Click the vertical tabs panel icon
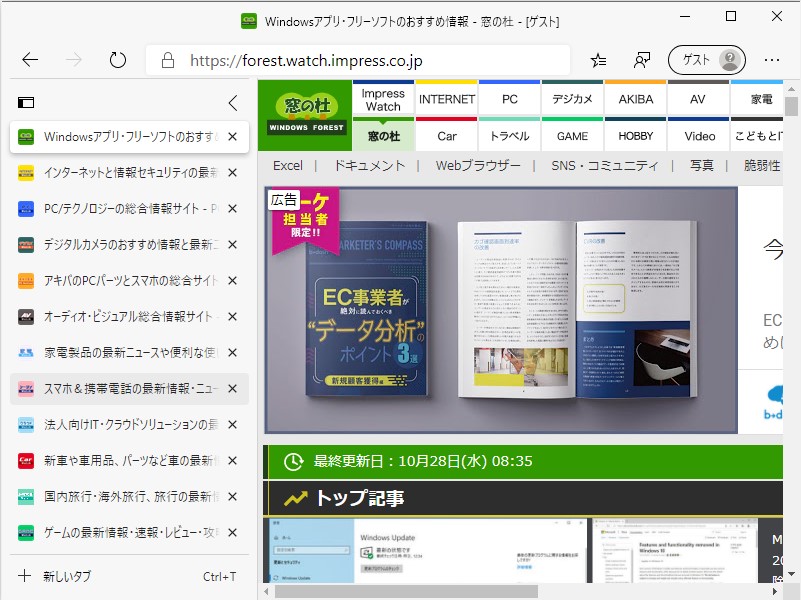The width and height of the screenshot is (801, 600). pos(27,101)
